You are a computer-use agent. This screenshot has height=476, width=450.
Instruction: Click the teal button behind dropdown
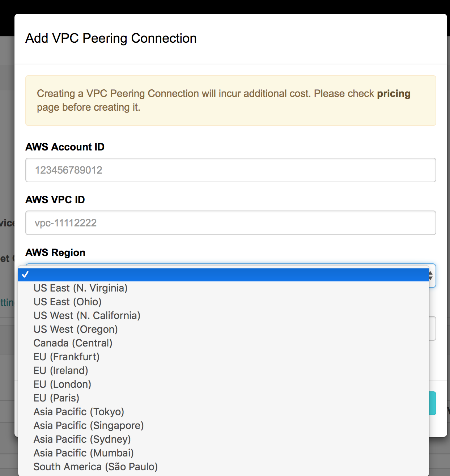coord(432,403)
